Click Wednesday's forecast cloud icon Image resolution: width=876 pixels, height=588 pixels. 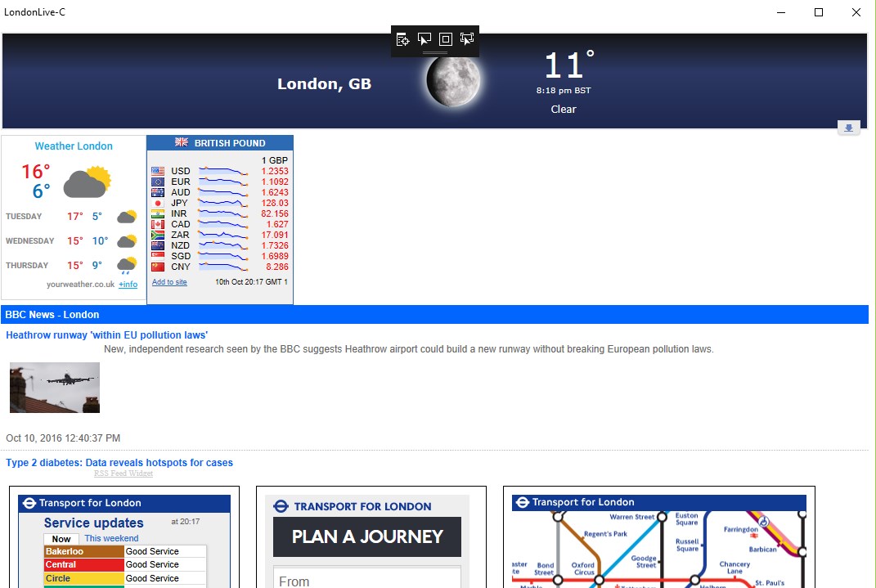[x=127, y=240]
